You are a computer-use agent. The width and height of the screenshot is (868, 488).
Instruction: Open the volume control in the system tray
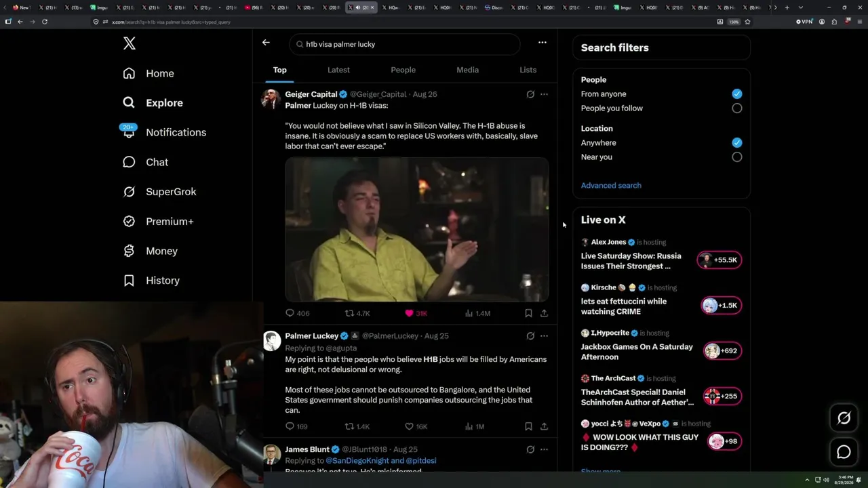(826, 480)
